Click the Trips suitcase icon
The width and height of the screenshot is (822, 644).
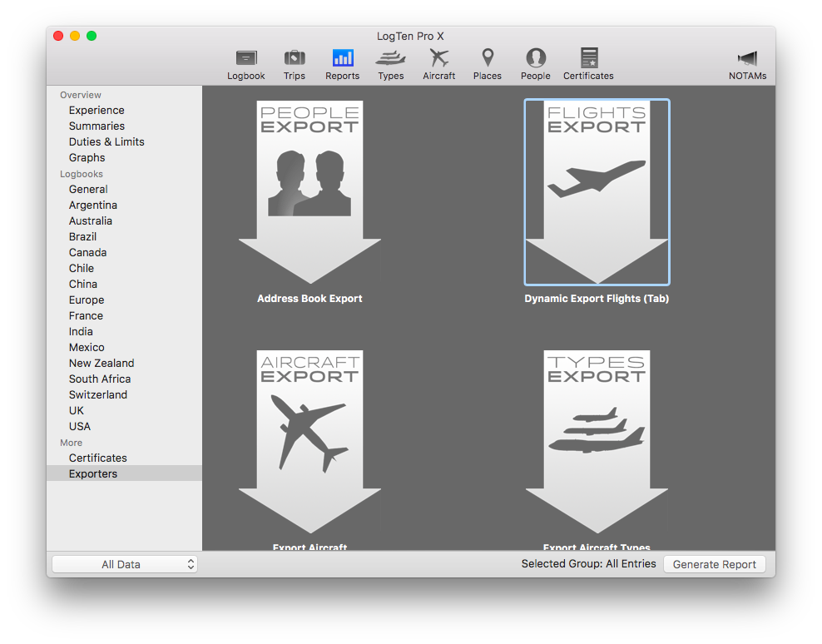pyautogui.click(x=295, y=59)
